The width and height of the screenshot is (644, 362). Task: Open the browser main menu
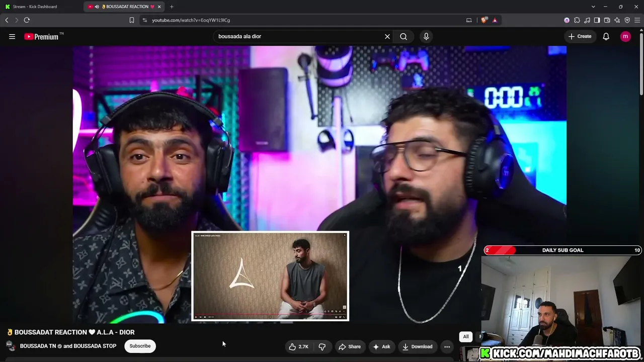point(637,20)
